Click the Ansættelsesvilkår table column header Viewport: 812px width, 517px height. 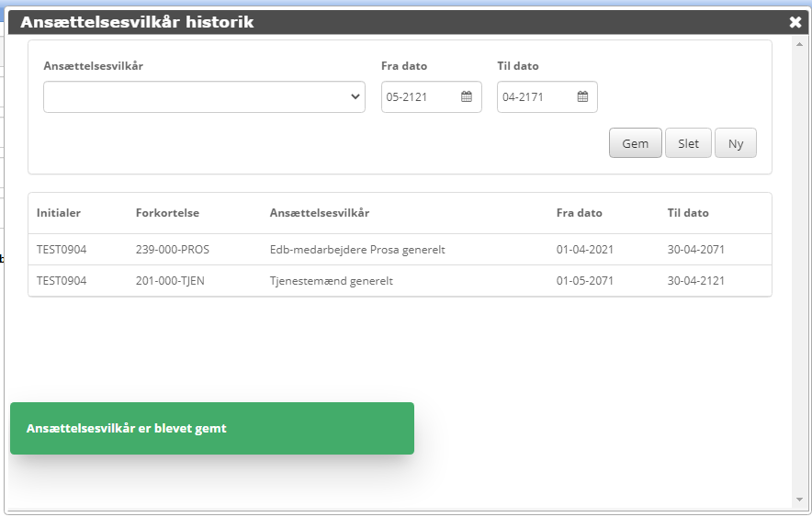coord(320,213)
